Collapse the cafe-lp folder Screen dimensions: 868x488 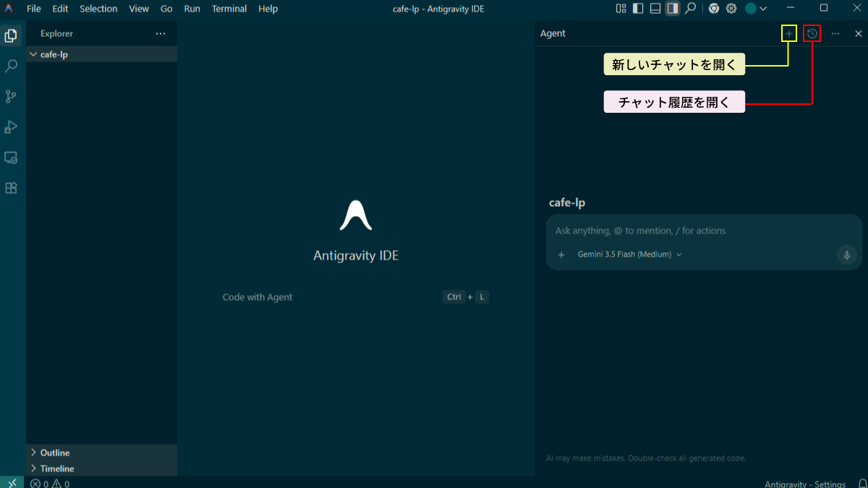pos(101,54)
